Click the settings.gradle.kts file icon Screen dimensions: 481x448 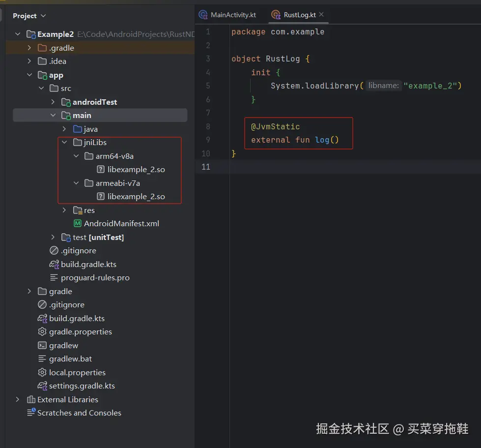click(42, 386)
